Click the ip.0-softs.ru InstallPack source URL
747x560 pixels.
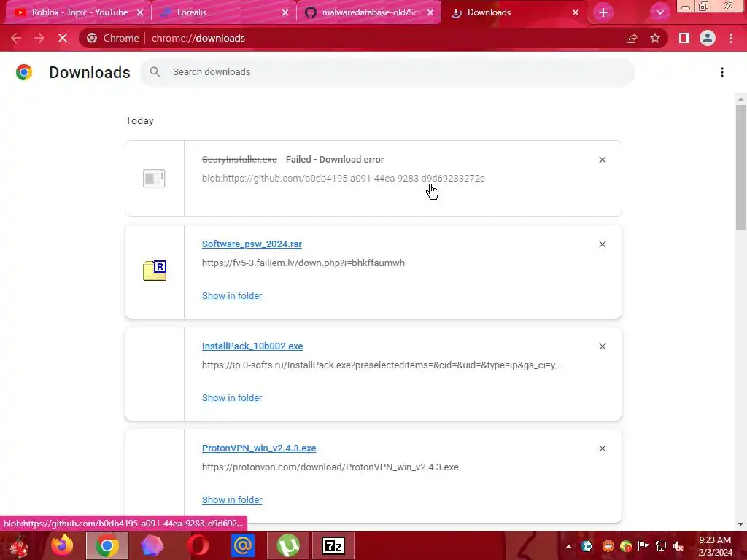382,365
